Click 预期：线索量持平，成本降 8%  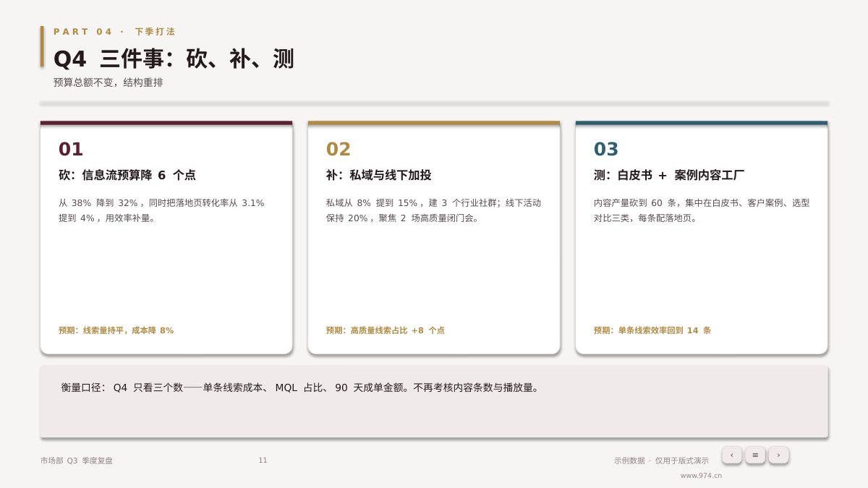(x=116, y=330)
